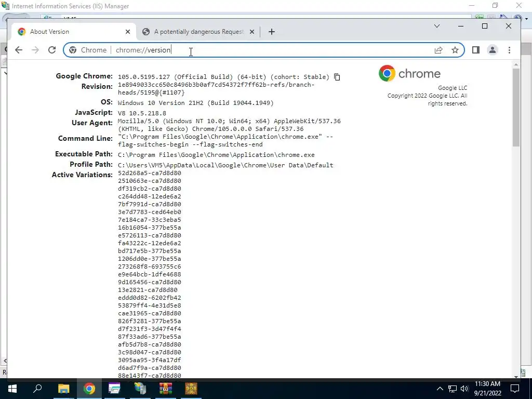Image resolution: width=532 pixels, height=399 pixels.
Task: Open the user profile avatar menu
Action: coord(493,50)
